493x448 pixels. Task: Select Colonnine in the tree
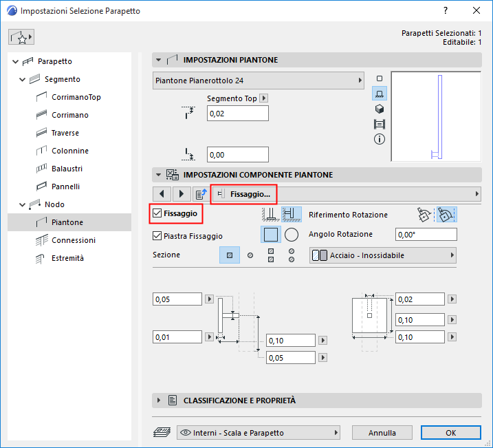pyautogui.click(x=70, y=151)
